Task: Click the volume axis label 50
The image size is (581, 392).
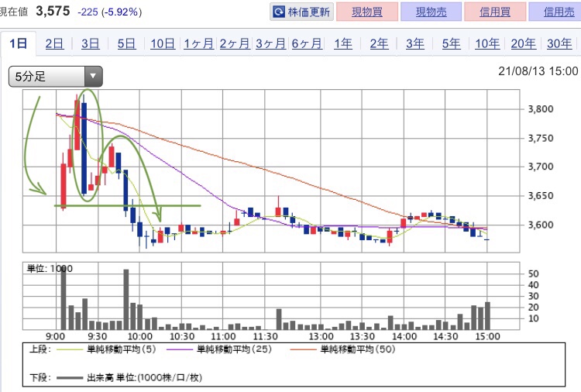Action: [533, 273]
